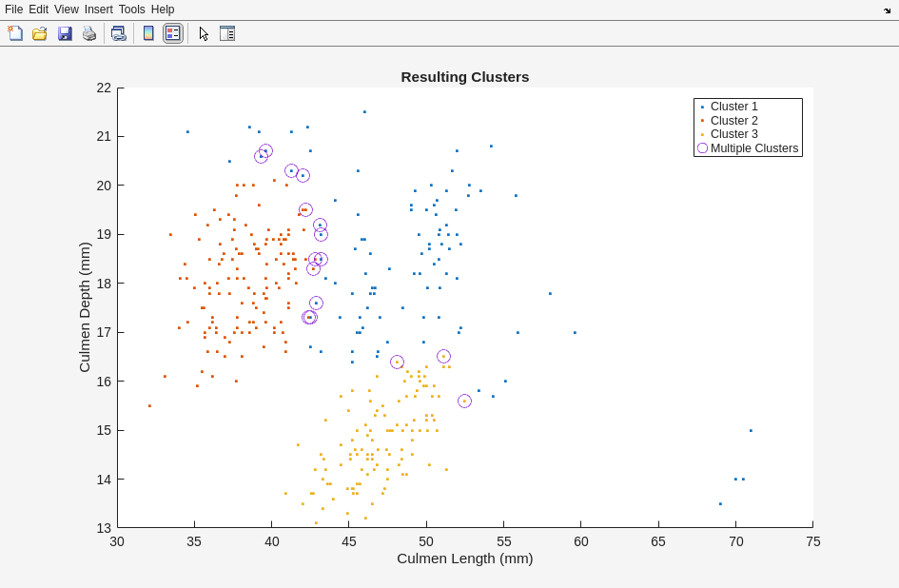Open the Edit menu
The height and width of the screenshot is (588, 899).
click(38, 10)
